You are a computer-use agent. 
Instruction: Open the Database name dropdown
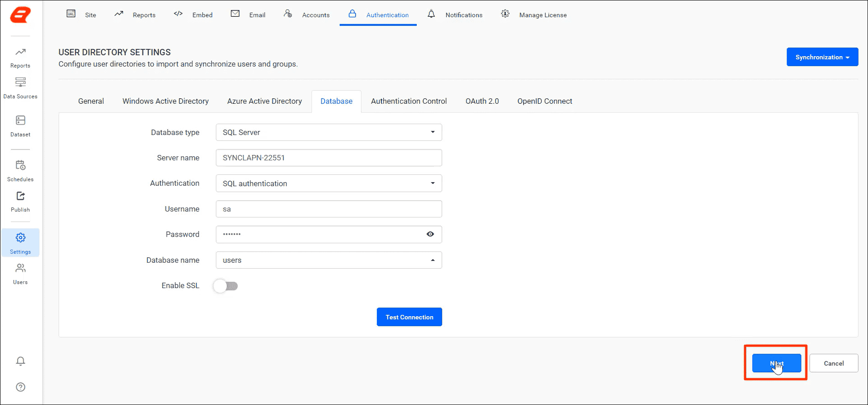329,260
